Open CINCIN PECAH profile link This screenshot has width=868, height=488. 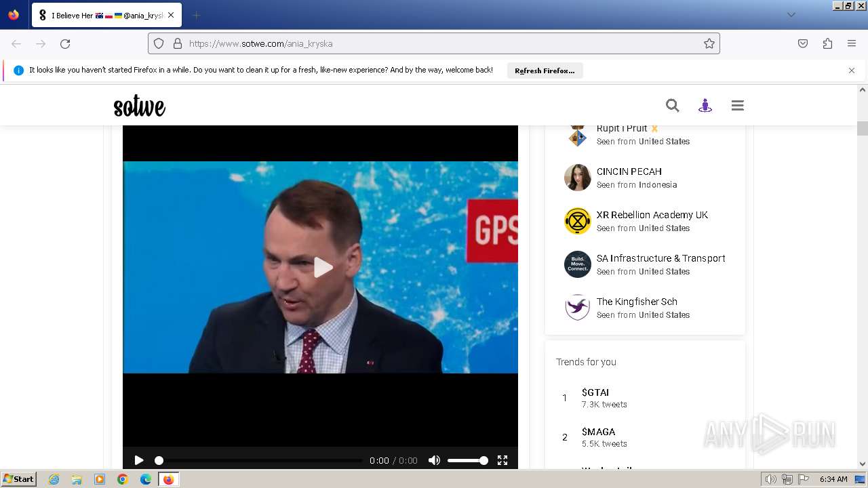(x=629, y=171)
